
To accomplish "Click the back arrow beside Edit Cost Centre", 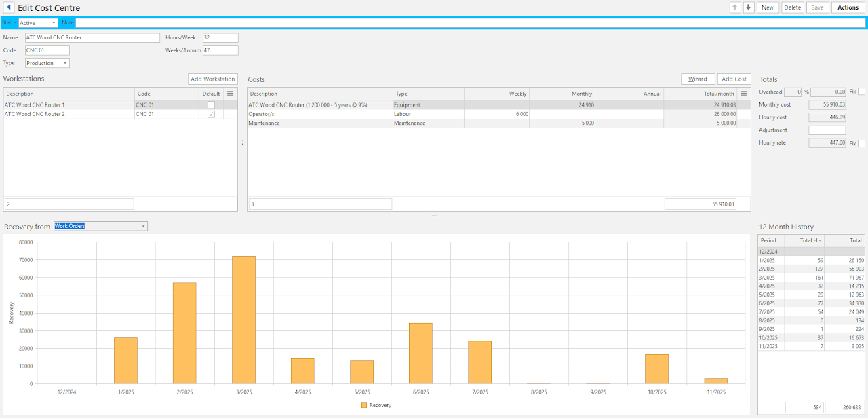I will click(8, 7).
